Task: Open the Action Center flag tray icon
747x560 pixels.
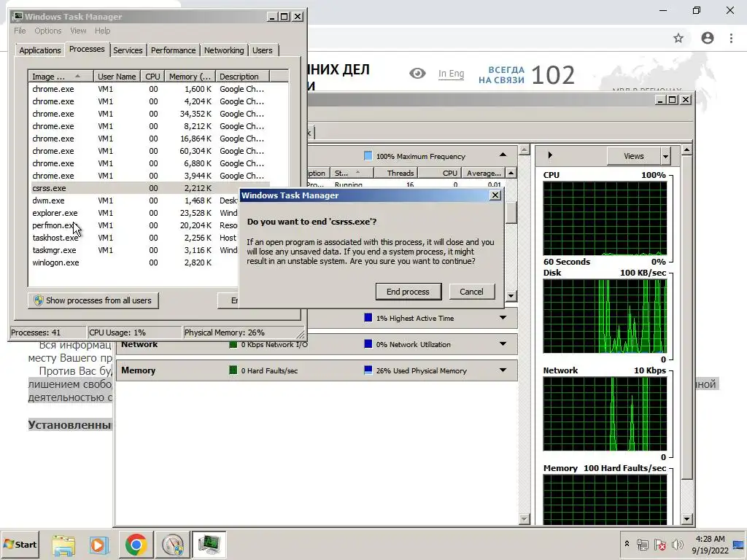Action: click(659, 544)
